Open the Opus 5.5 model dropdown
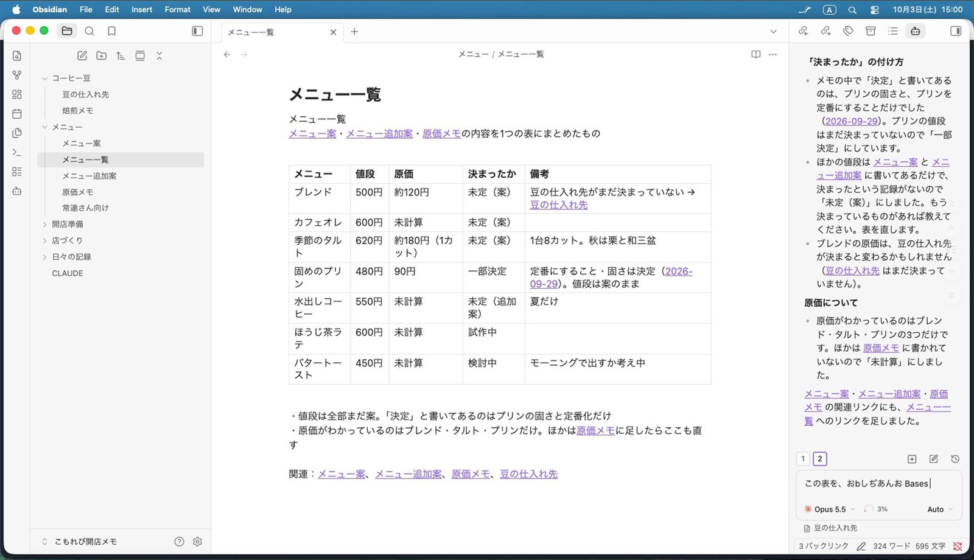974x560 pixels. coord(830,509)
